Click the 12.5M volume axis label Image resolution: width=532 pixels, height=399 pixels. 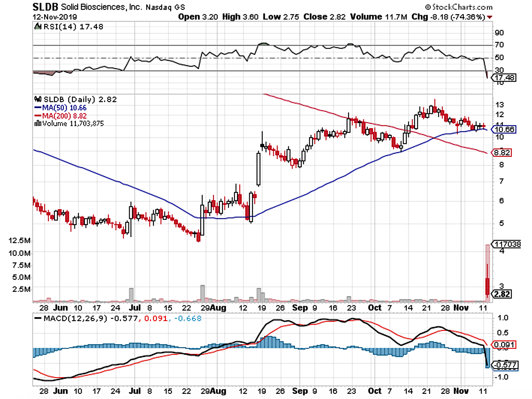coord(20,241)
